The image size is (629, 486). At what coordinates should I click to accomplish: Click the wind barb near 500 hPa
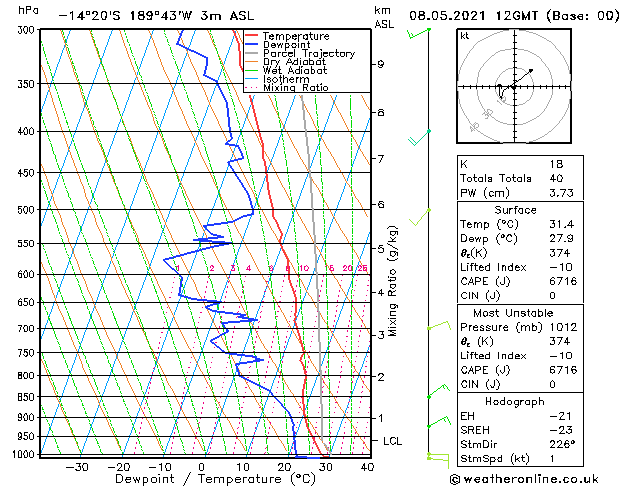[420, 217]
